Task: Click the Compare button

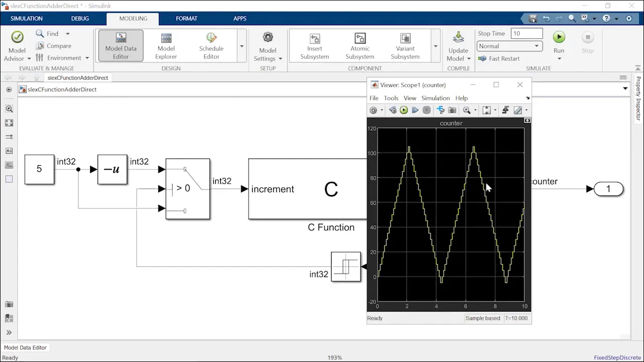Action: click(54, 46)
